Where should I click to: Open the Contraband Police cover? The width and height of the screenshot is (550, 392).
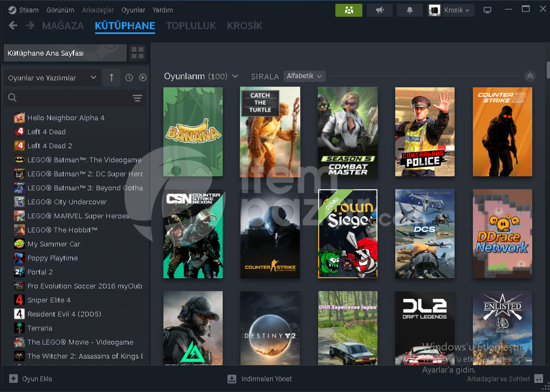[x=425, y=132]
